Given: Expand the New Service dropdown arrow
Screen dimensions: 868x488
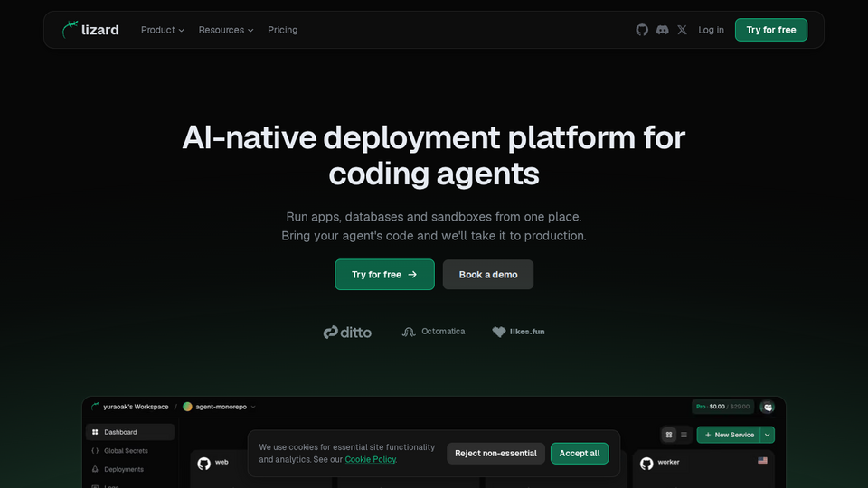Looking at the screenshot, I should pos(768,435).
